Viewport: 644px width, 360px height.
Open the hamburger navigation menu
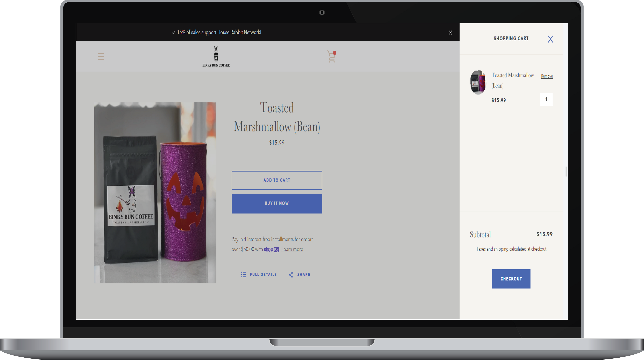(101, 56)
